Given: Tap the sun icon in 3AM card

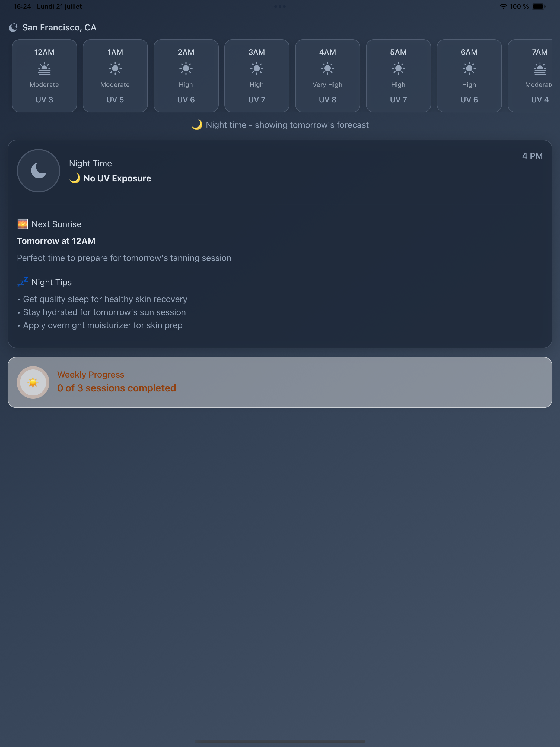Looking at the screenshot, I should point(257,69).
